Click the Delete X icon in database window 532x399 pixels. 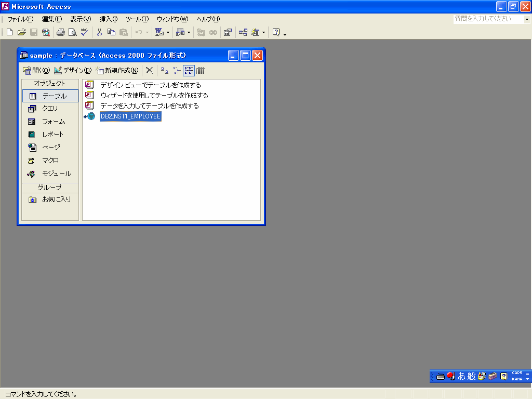point(149,70)
